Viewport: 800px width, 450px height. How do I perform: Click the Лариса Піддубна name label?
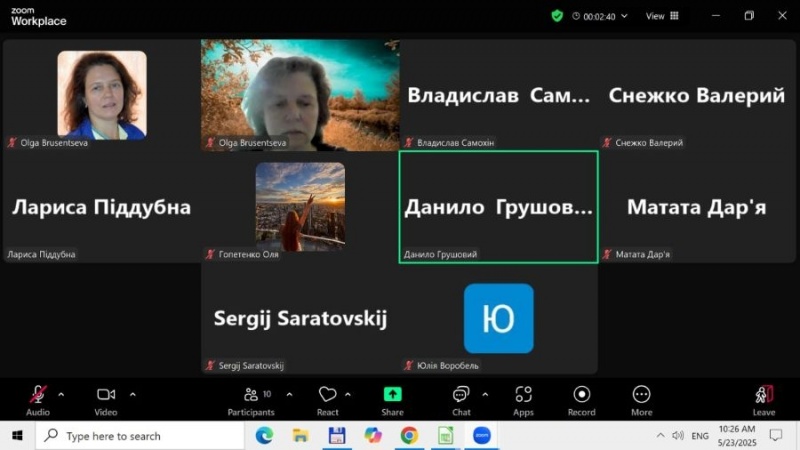tap(41, 254)
